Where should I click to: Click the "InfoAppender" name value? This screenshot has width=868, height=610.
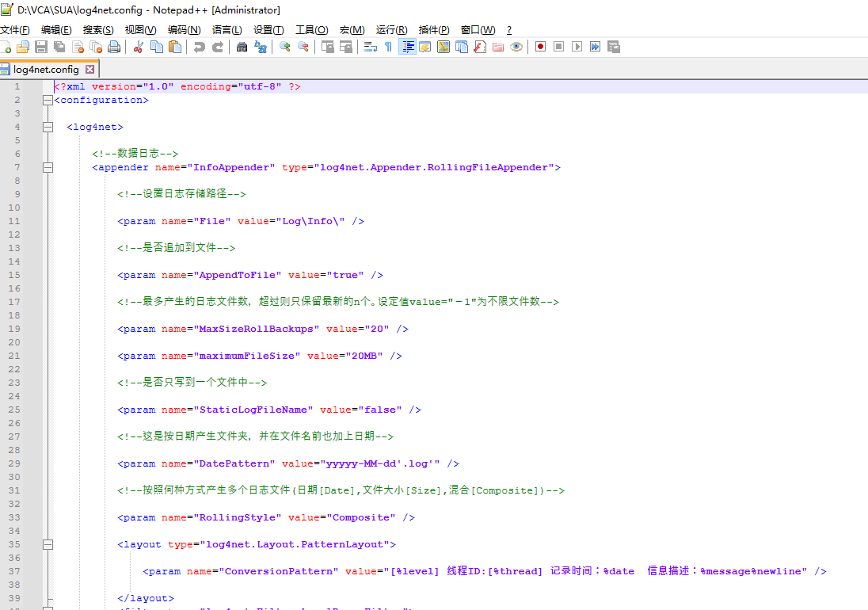tap(231, 168)
